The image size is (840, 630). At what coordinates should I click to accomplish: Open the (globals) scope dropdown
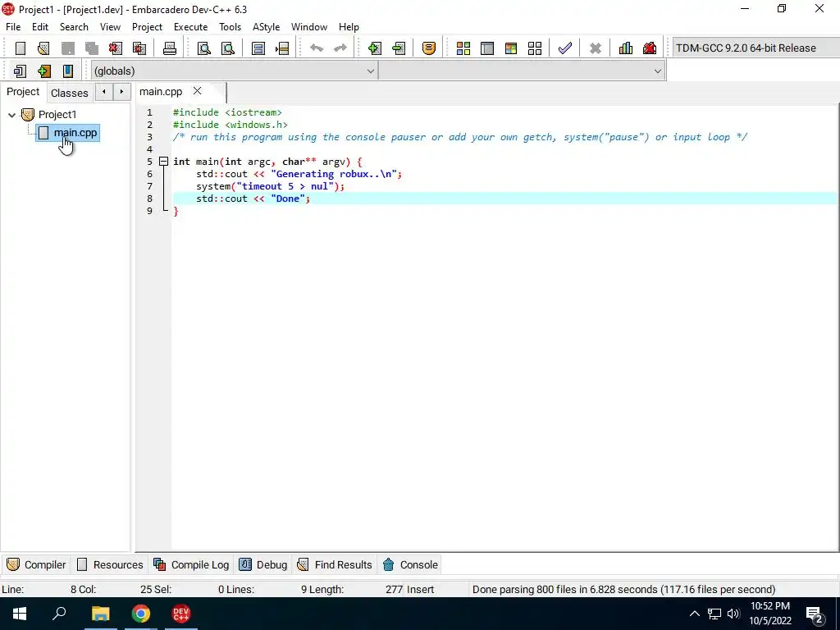coord(234,71)
